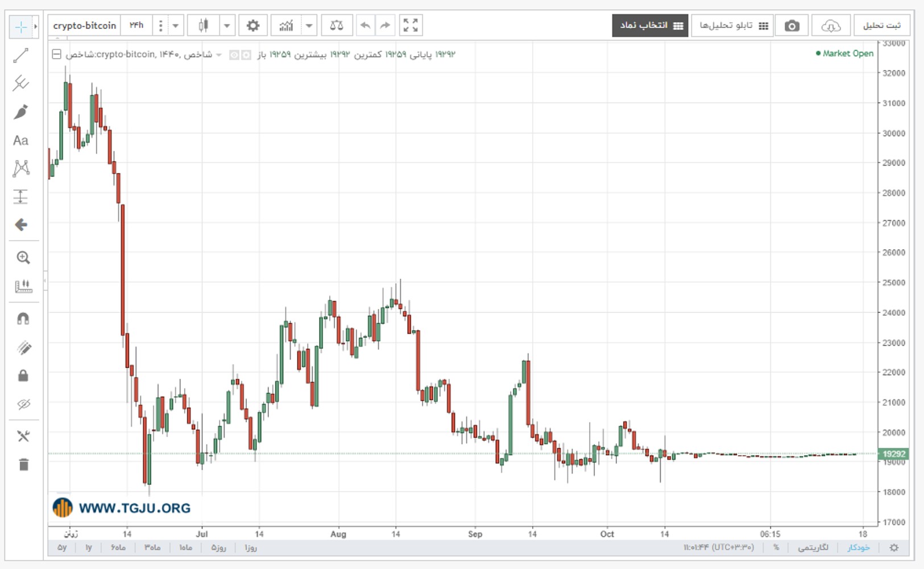Expand the indicators dropdown arrow
Viewport: 924px width, 569px height.
coord(309,26)
